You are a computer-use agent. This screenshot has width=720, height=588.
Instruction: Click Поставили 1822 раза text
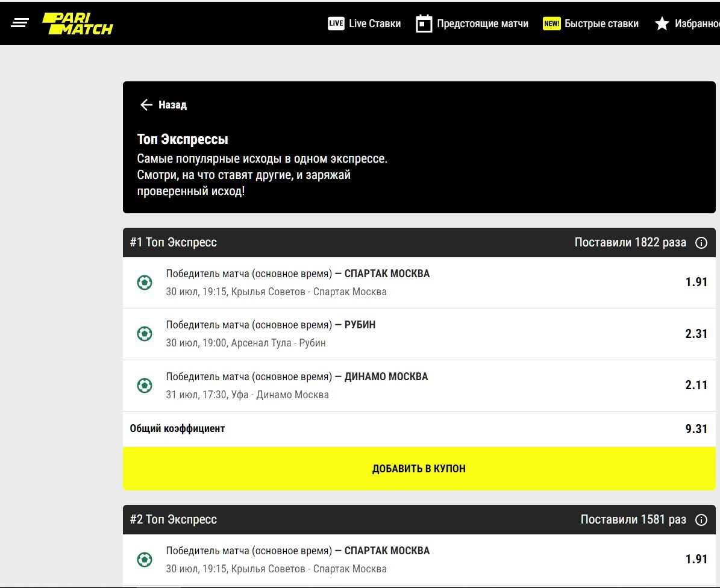coord(630,242)
